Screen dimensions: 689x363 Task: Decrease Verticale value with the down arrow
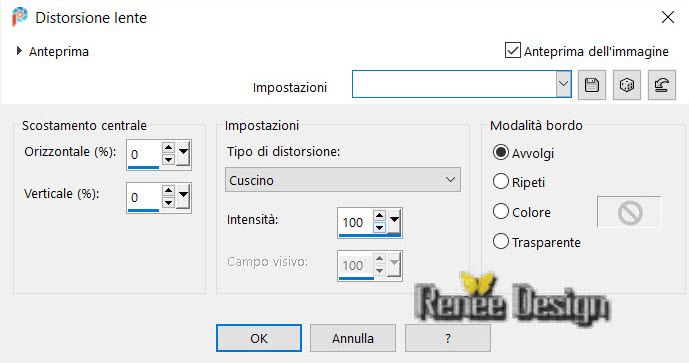point(168,203)
